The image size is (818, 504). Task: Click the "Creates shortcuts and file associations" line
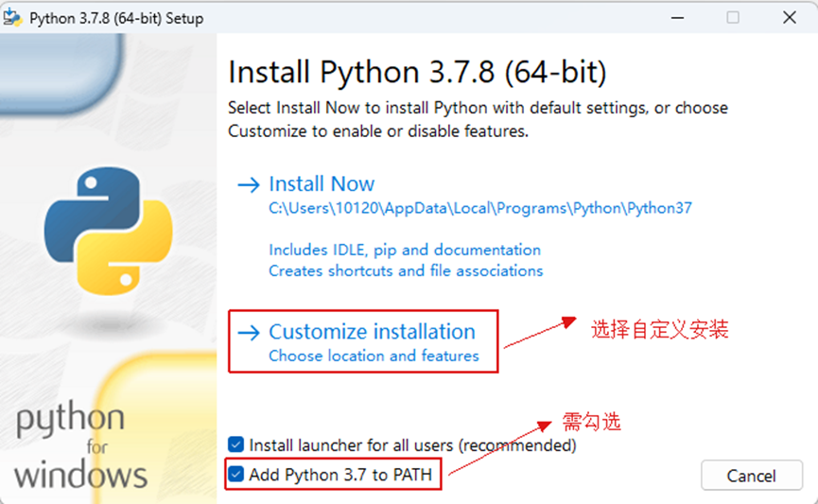[x=406, y=270]
